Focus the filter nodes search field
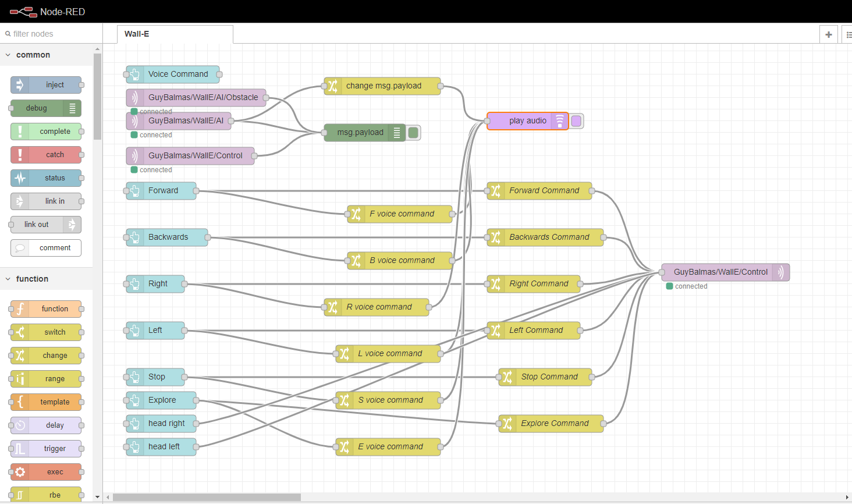This screenshot has width=852, height=504. 51,34
